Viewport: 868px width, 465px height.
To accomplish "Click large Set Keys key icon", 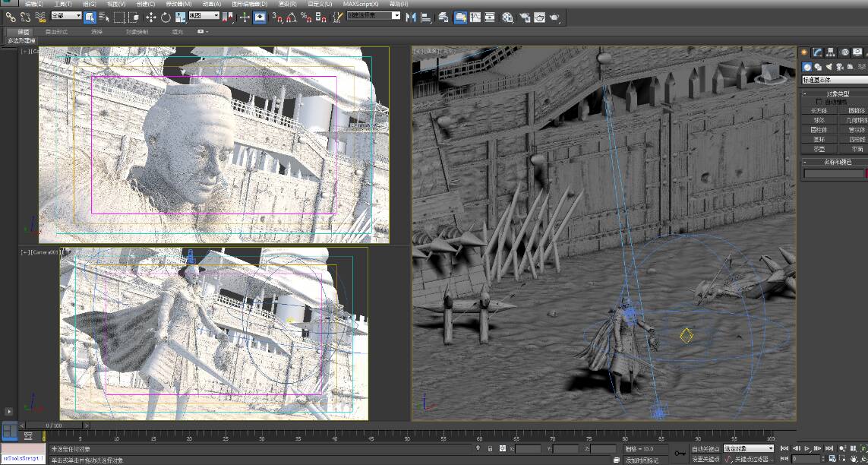I will pyautogui.click(x=679, y=454).
